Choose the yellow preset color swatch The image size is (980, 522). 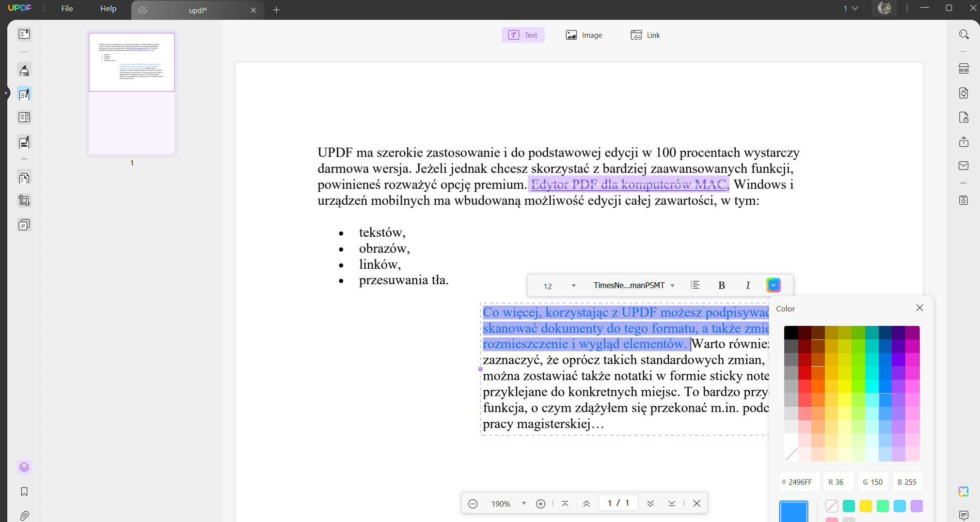[x=866, y=506]
